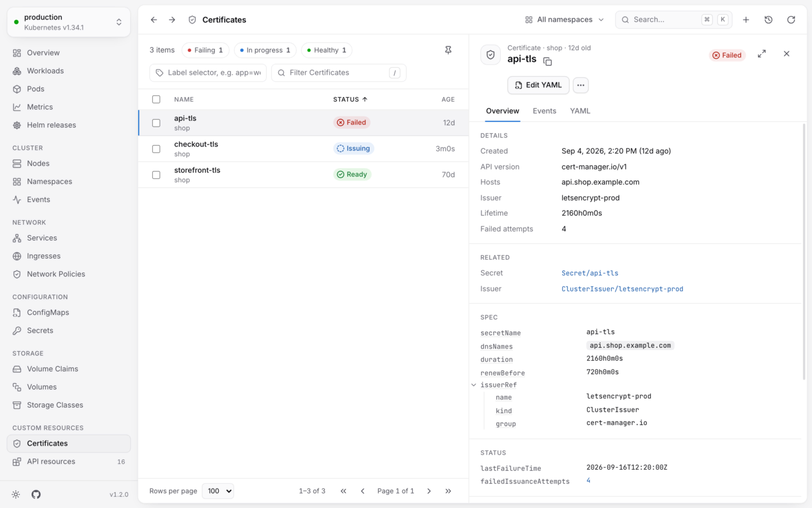Open the history clock icon

(769, 20)
